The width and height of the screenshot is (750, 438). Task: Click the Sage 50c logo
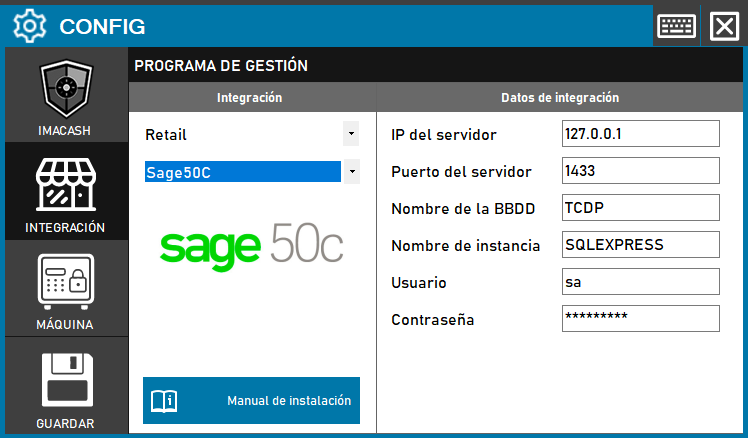(252, 245)
